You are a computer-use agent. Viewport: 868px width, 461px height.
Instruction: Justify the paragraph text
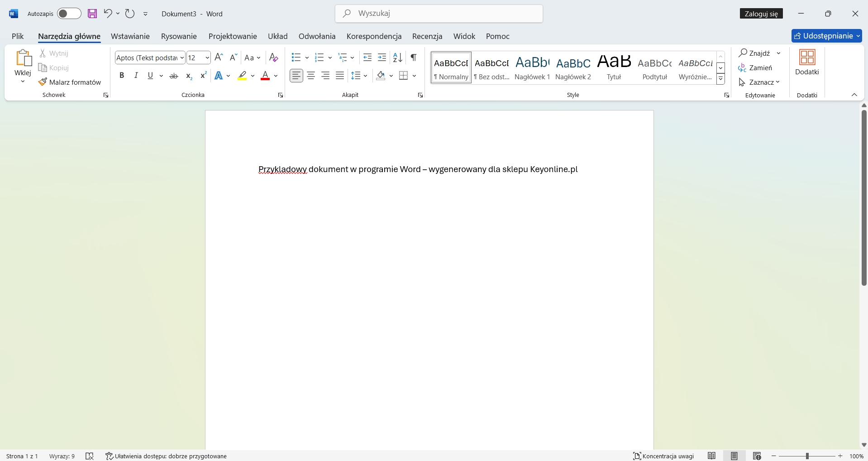click(340, 76)
